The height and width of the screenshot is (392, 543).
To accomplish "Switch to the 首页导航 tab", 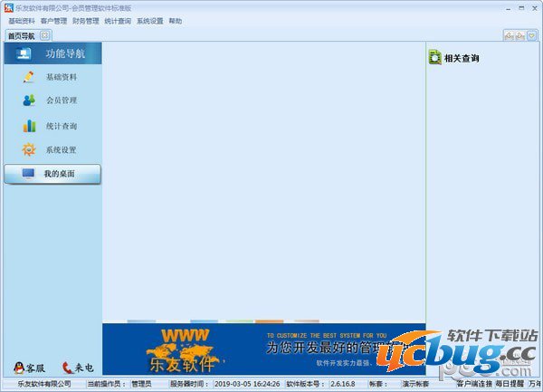I will click(x=21, y=36).
